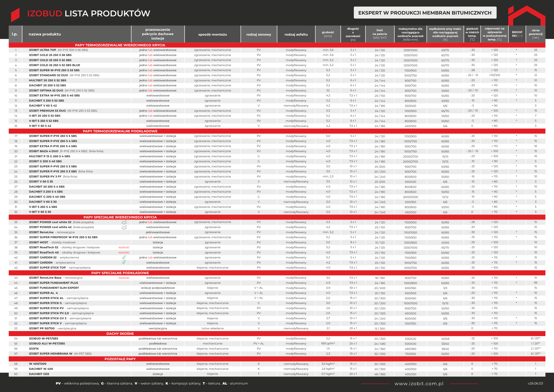Select the IZOBIT ULTRA TOP product row
Screen dimensions: 554x392
coord(277,50)
